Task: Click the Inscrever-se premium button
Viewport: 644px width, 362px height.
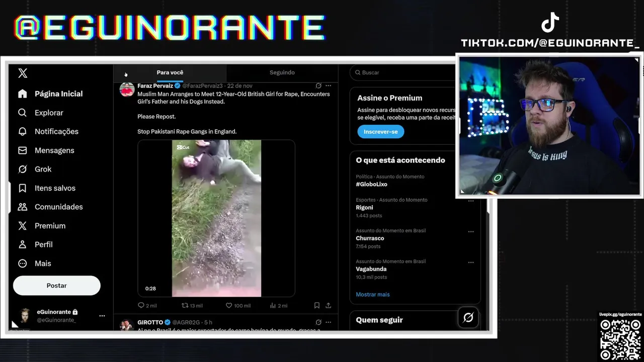Action: pyautogui.click(x=381, y=132)
